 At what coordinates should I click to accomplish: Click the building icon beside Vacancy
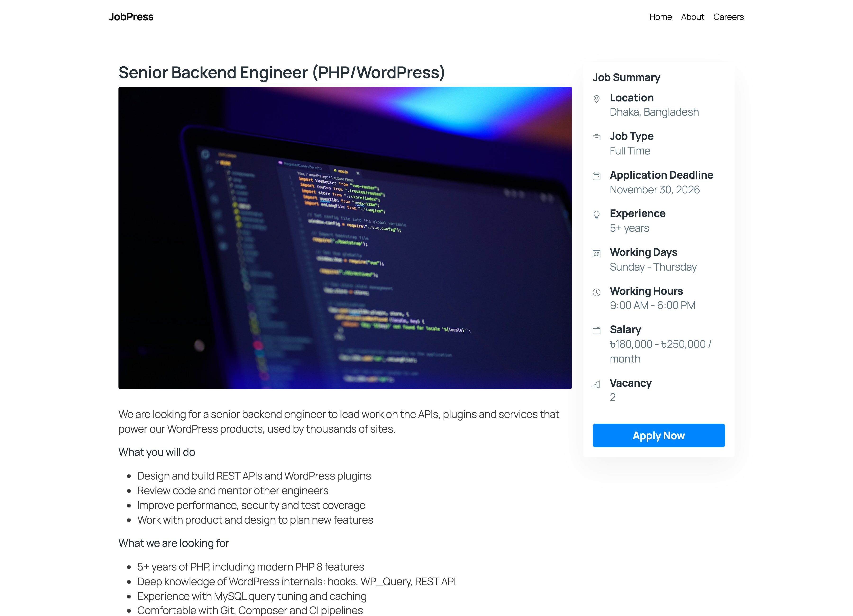596,384
